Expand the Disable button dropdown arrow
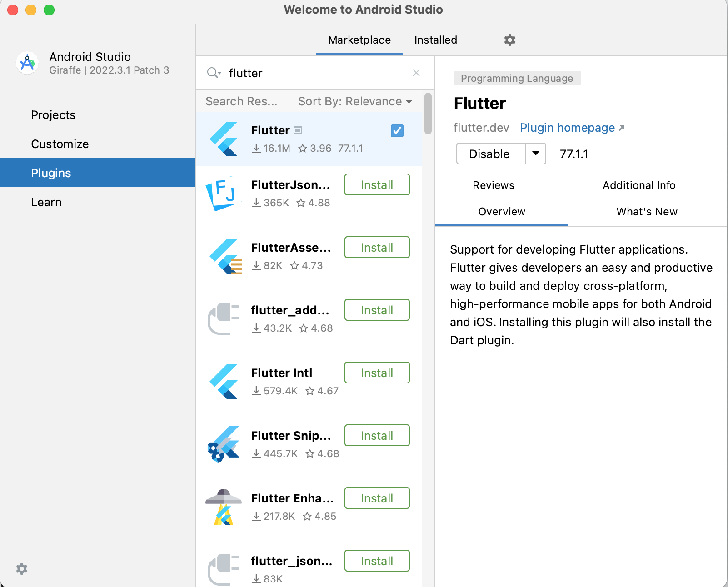The width and height of the screenshot is (728, 587). tap(536, 154)
